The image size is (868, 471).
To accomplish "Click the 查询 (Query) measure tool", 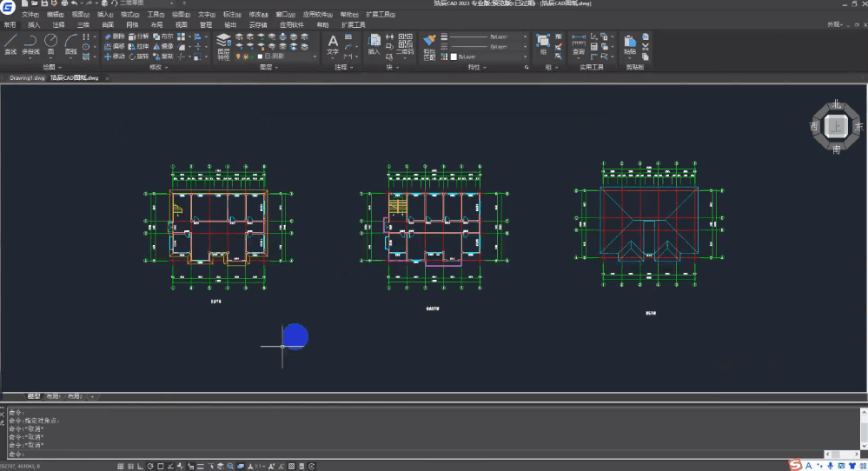I will 579,43.
